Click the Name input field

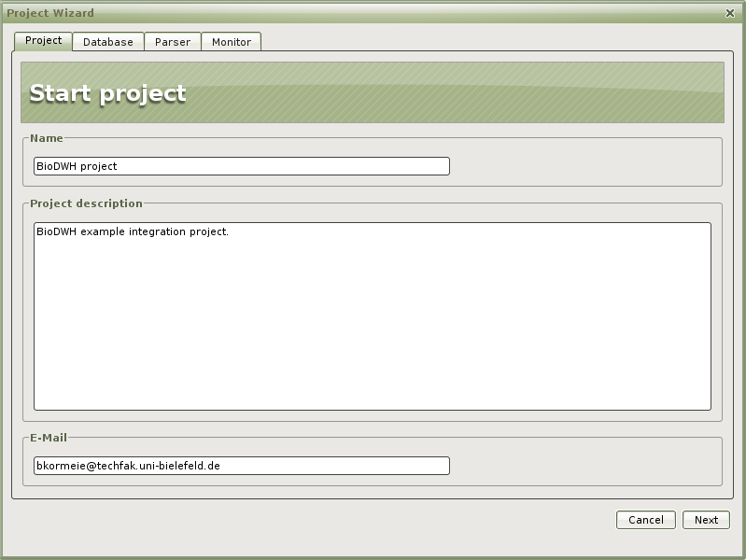click(x=242, y=166)
